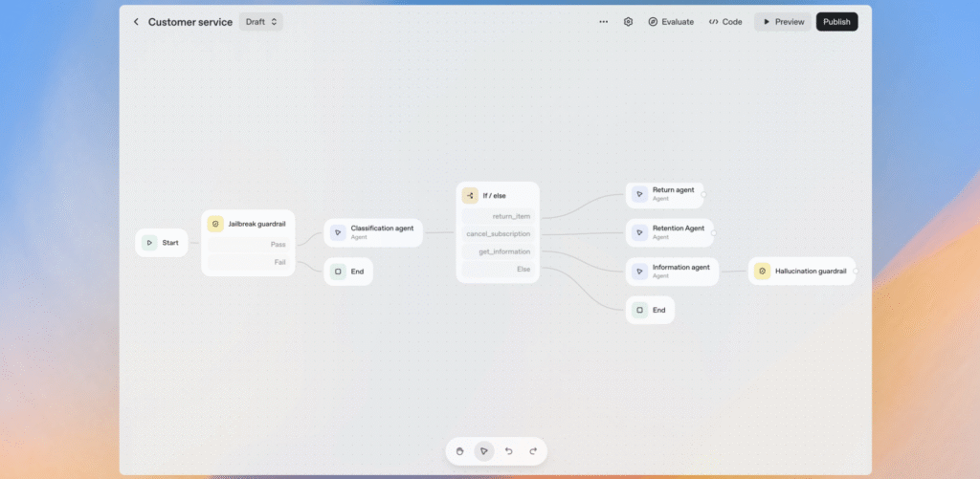
Task: Click the back arrow beside Customer service
Action: (x=136, y=22)
